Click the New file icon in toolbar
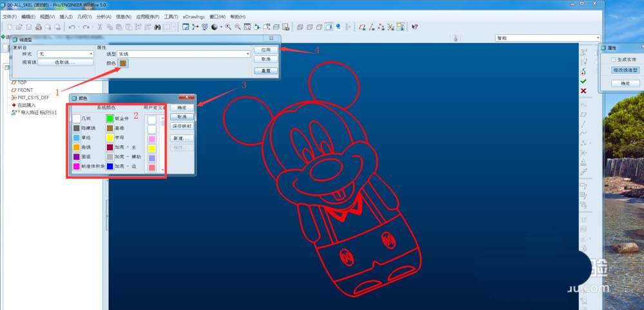644x310 pixels. [9, 27]
